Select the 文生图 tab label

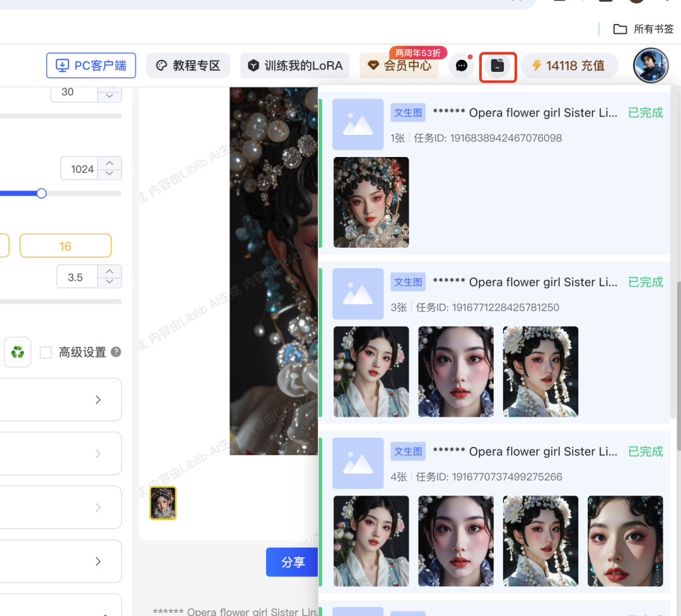click(x=407, y=112)
